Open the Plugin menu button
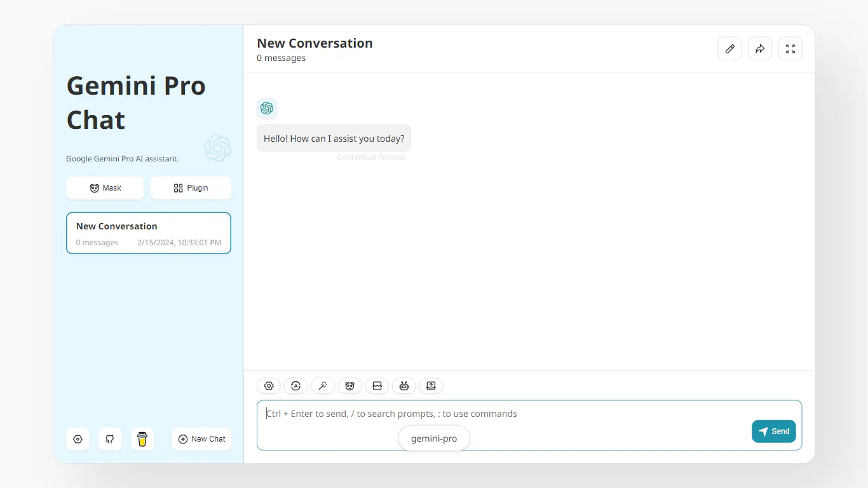868x488 pixels. 191,188
